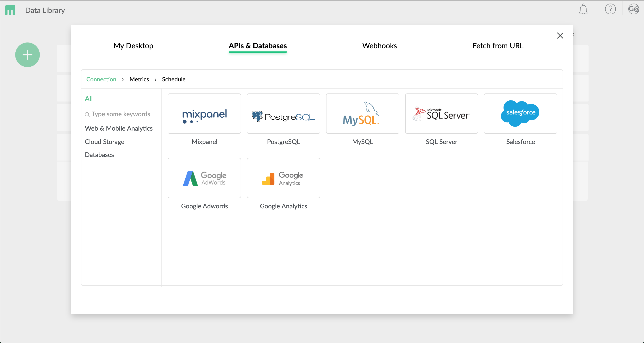Screen dimensions: 644x343
Task: Open the G@ user account avatar
Action: (x=633, y=9)
